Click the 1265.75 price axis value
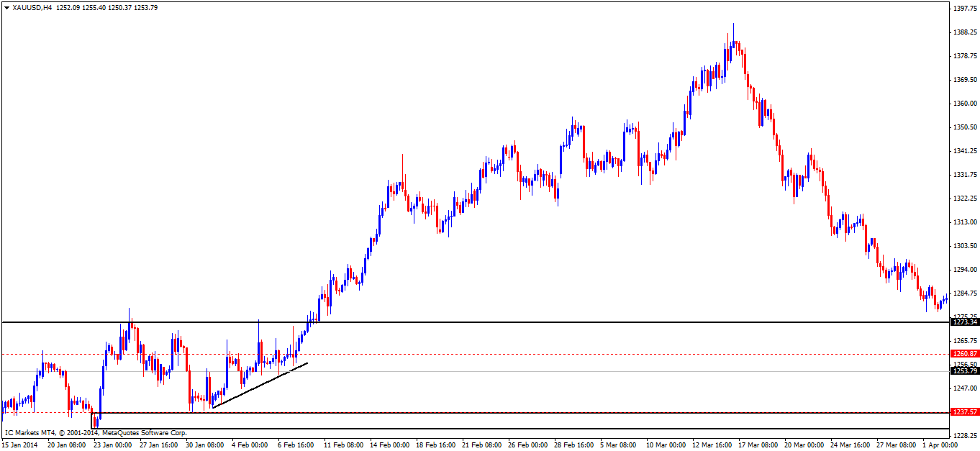This screenshot has width=980, height=451. tap(964, 341)
